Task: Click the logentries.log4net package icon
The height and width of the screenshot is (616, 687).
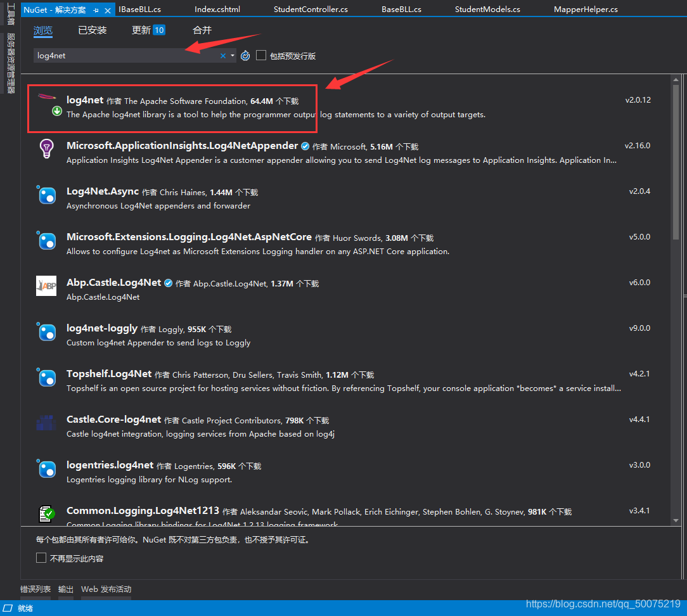Action: point(46,468)
